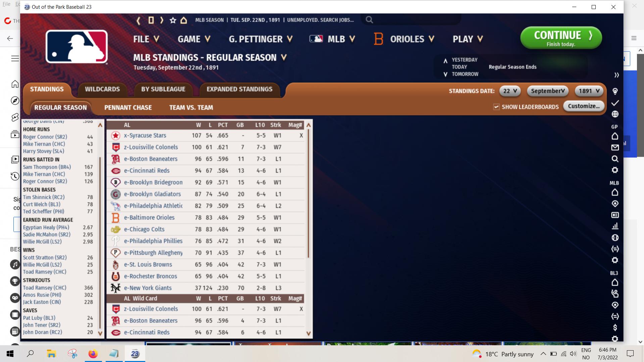
Task: Go back with the left navigation arrow
Action: [138, 20]
